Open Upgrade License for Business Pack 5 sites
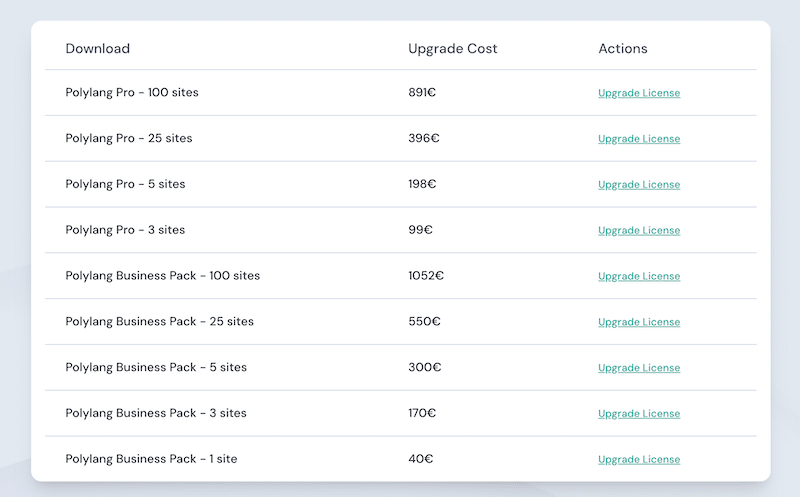This screenshot has width=800, height=497. pos(639,368)
